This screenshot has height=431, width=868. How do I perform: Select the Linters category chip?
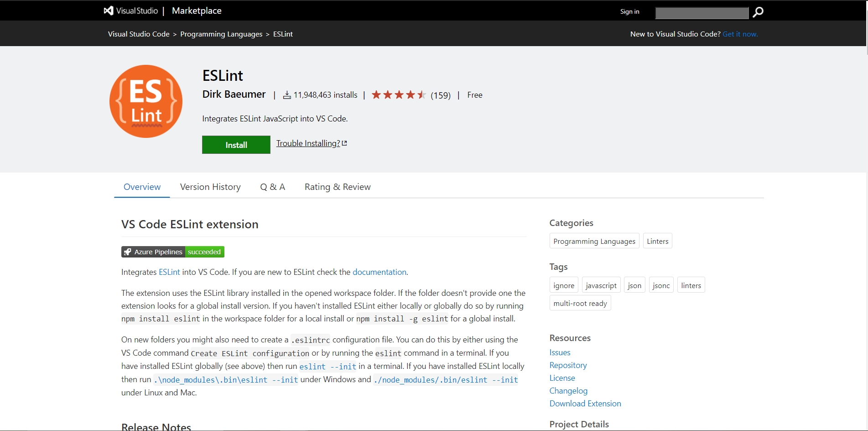[657, 241]
